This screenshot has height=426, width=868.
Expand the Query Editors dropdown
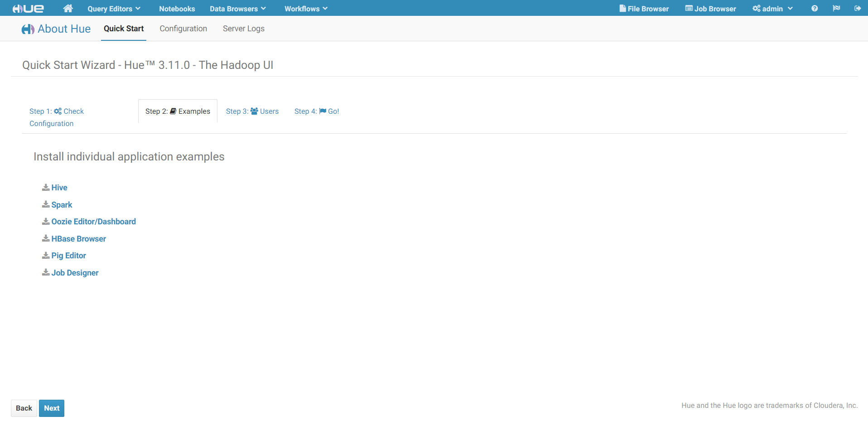tap(114, 9)
